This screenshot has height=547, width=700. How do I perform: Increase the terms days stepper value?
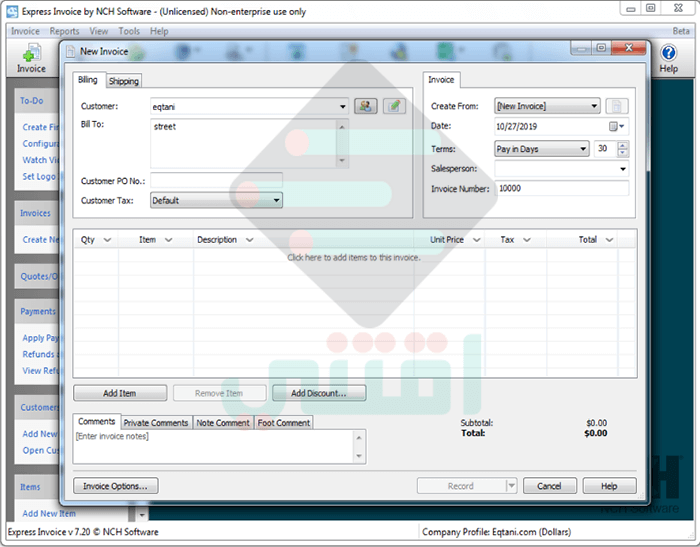[623, 145]
